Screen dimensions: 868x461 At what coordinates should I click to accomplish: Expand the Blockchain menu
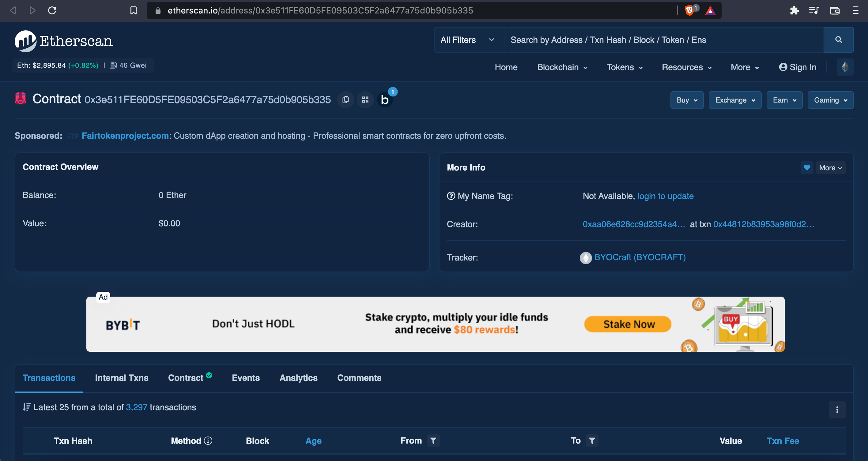point(562,67)
